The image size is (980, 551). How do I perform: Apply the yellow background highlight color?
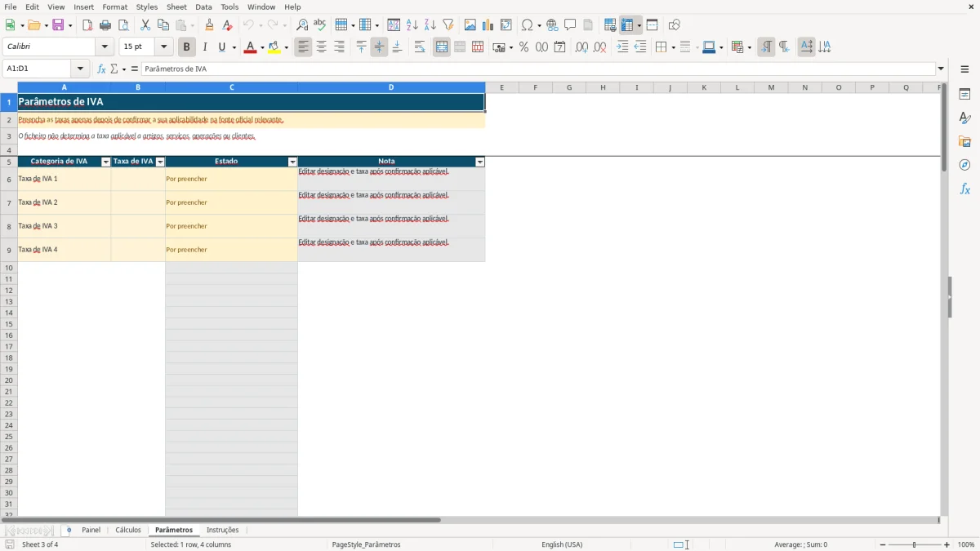coord(274,47)
